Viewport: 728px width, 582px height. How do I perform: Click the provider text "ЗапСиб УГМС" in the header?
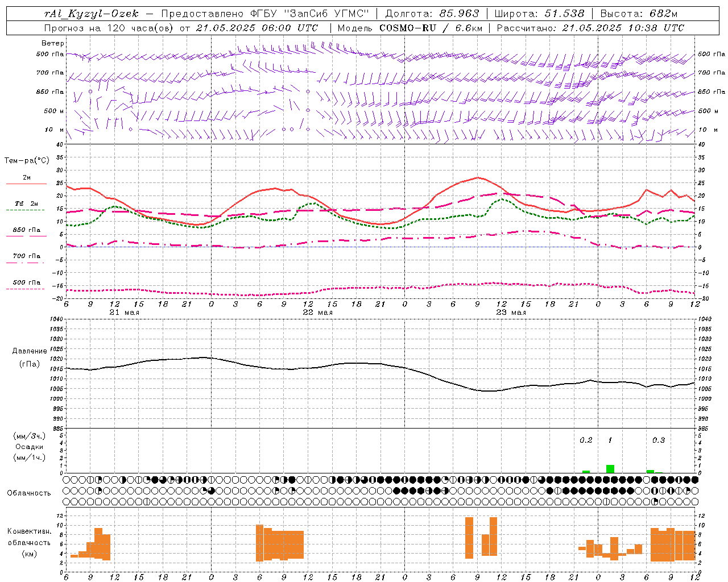[x=326, y=14]
